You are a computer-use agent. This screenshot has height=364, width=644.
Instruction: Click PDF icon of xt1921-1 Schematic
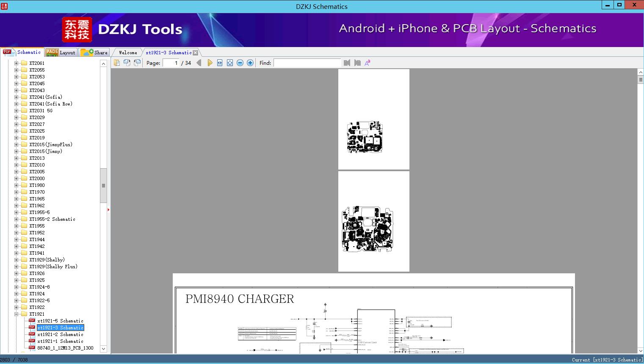click(x=32, y=341)
